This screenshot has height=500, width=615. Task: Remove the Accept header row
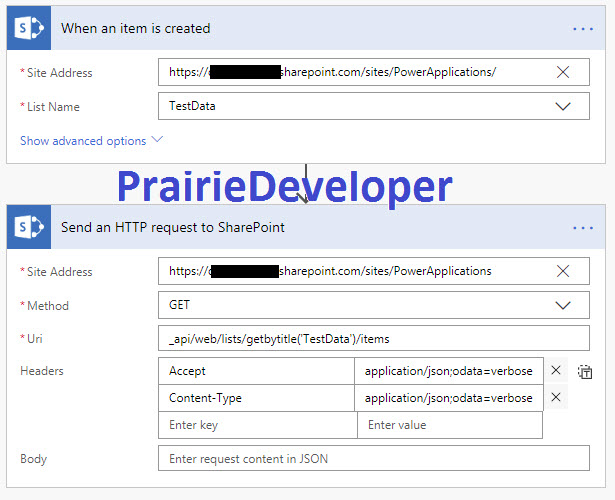pos(556,370)
